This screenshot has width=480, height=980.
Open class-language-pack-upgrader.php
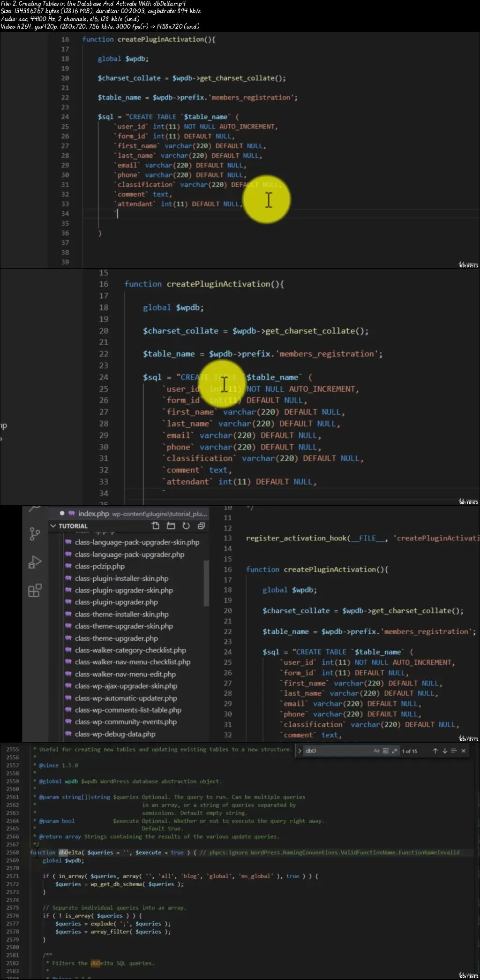(x=129, y=555)
